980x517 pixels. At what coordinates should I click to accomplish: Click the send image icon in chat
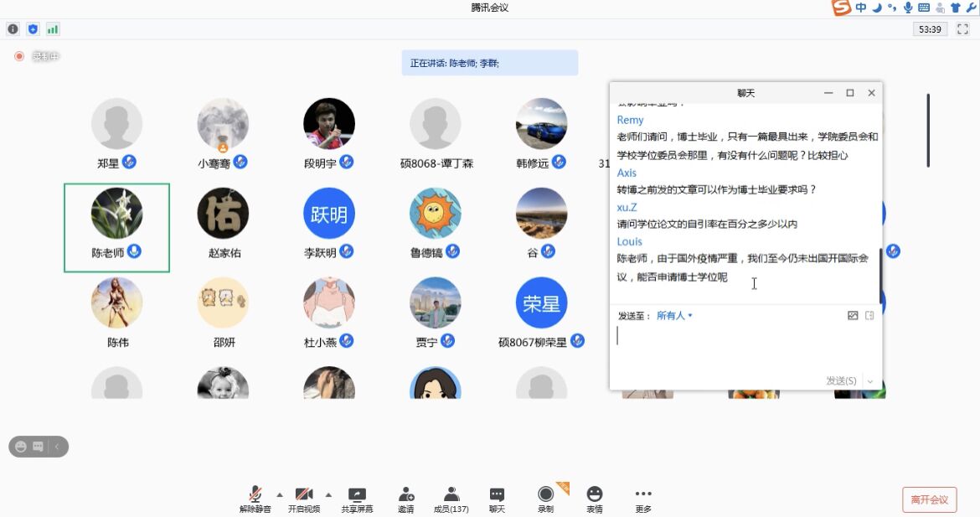point(853,316)
